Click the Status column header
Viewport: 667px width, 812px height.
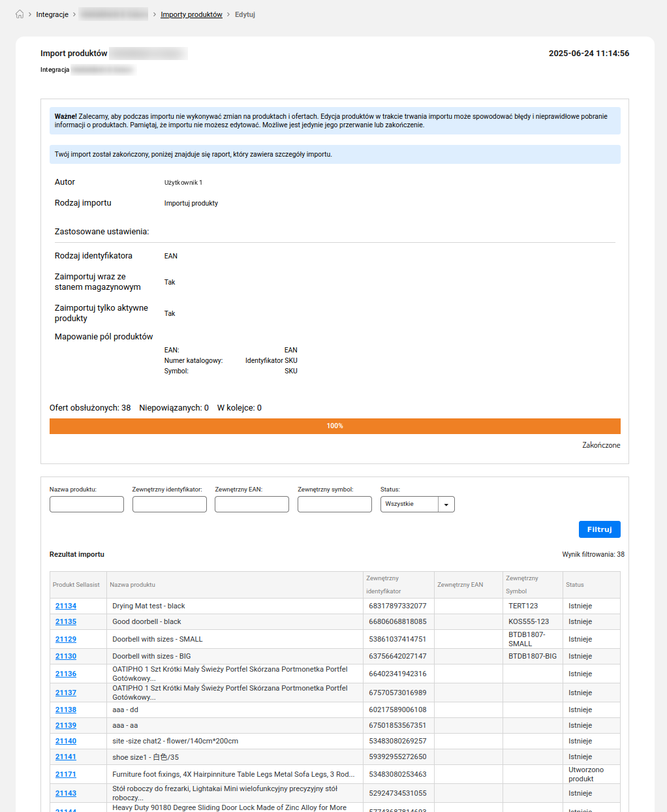(575, 585)
